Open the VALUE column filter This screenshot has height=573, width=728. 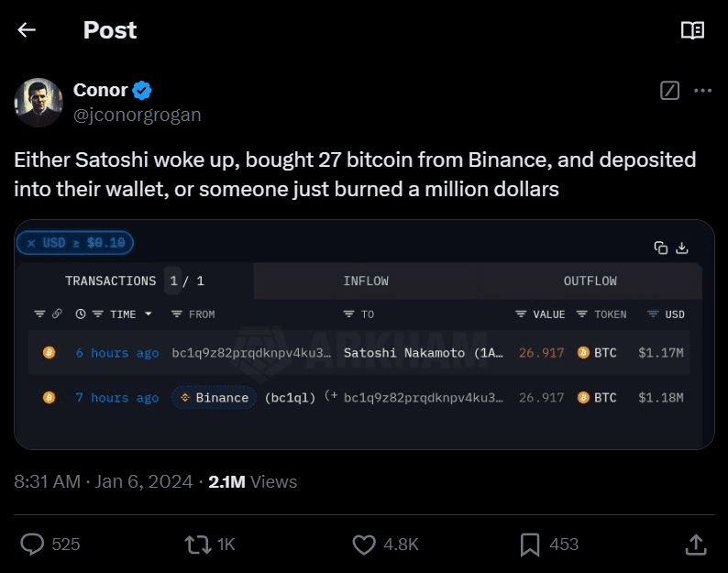coord(521,314)
